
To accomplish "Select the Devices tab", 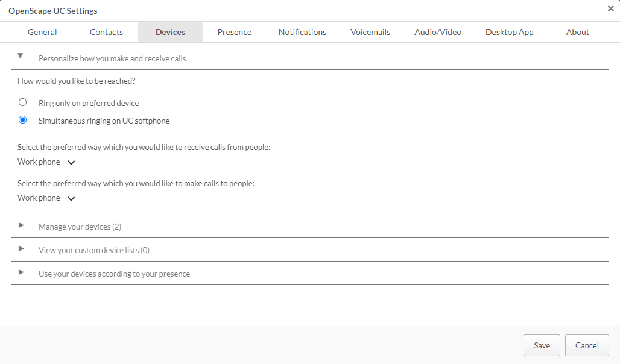I will tap(171, 32).
